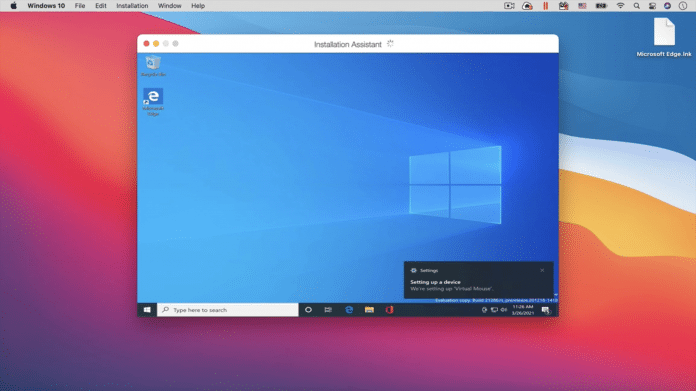The image size is (696, 391).
Task: Click the screen recording camera menu bar icon
Action: tap(509, 6)
